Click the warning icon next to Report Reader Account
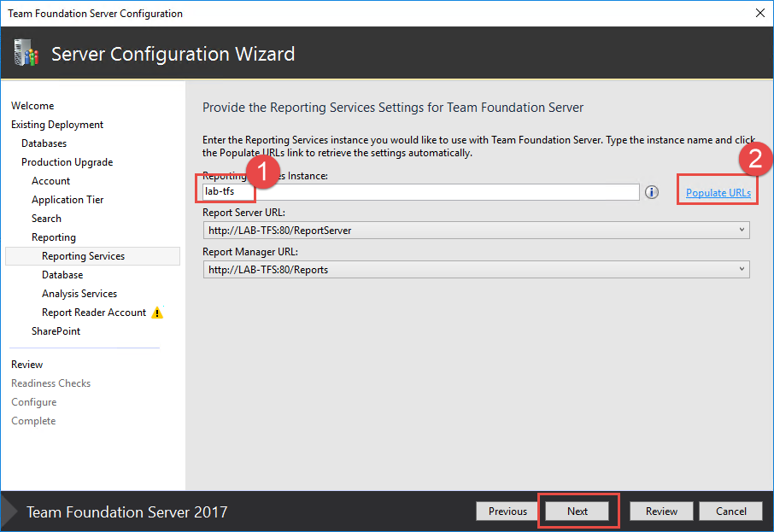 [x=157, y=313]
